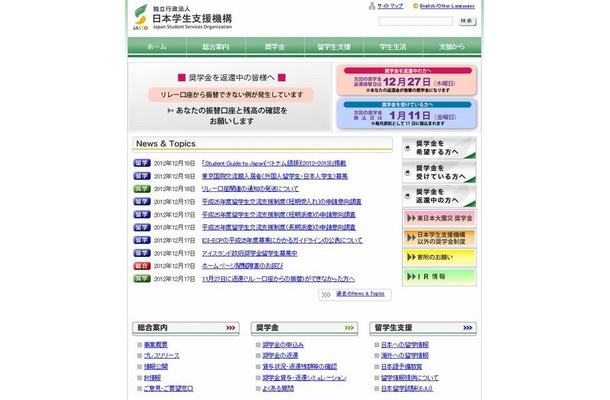The width and height of the screenshot is (610, 400).
Task: Open the ICI-ECP ガイドラインの公表について link
Action: point(282,240)
